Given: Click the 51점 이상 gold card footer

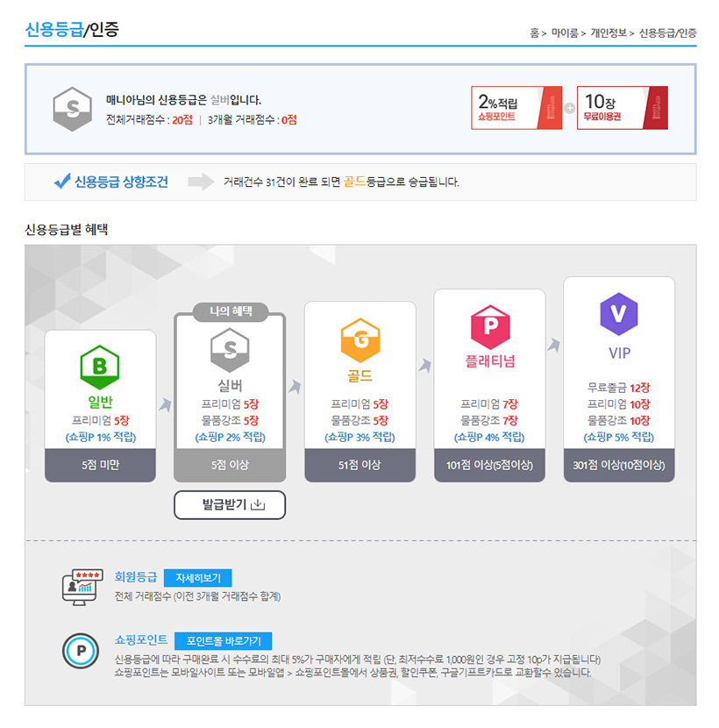Looking at the screenshot, I should tap(359, 465).
